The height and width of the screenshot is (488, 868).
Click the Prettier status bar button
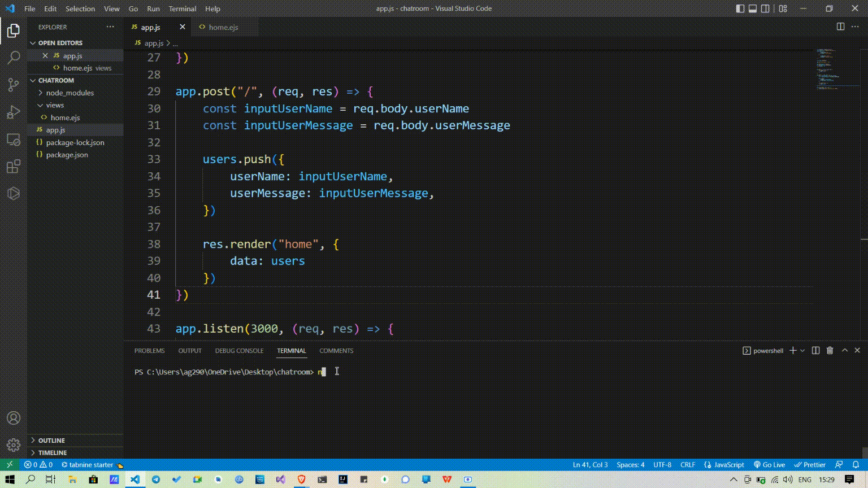tap(810, 465)
